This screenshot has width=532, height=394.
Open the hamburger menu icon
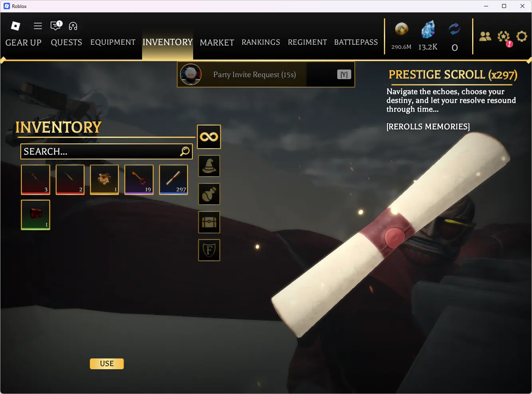click(x=38, y=26)
